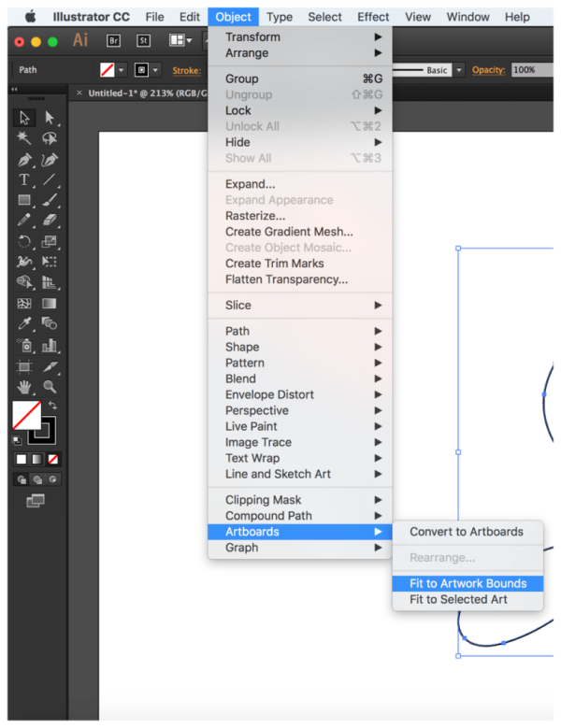
Task: Select the Slice tool
Action: coord(50,366)
